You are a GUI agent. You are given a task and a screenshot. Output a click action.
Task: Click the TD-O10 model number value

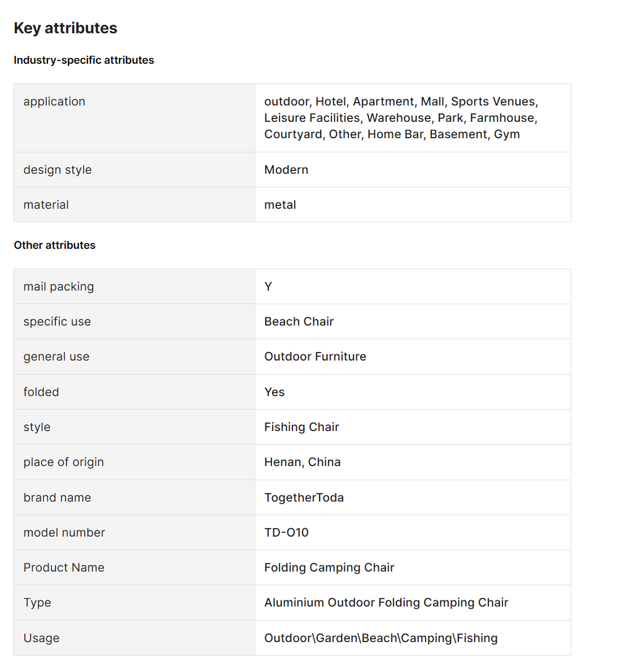(x=286, y=533)
